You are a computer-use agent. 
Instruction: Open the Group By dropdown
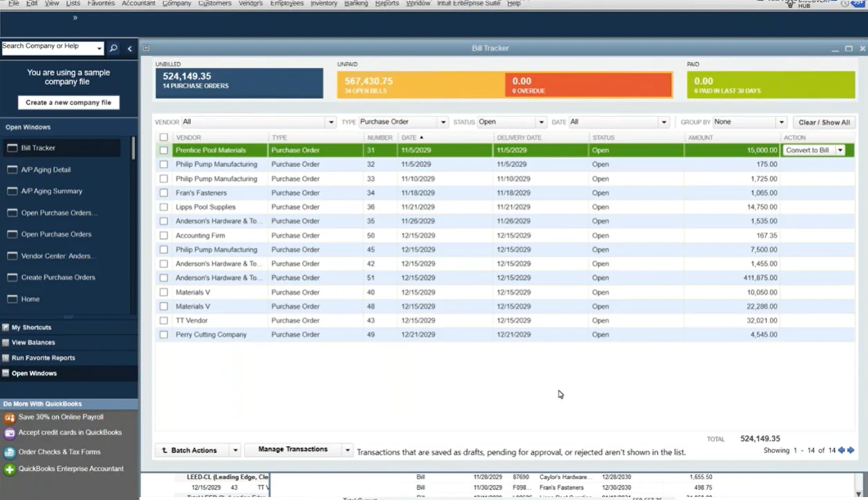coord(781,123)
